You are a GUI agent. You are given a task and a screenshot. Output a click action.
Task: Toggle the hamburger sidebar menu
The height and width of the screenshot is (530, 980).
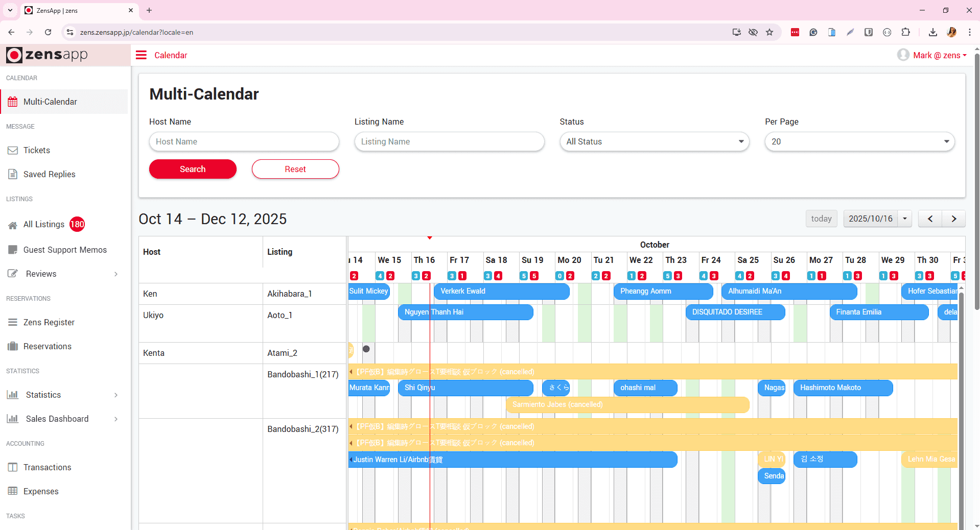[x=141, y=55]
